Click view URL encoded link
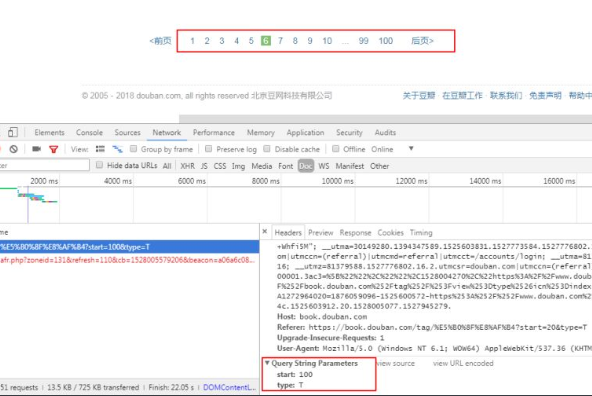The width and height of the screenshot is (592, 396). [463, 363]
